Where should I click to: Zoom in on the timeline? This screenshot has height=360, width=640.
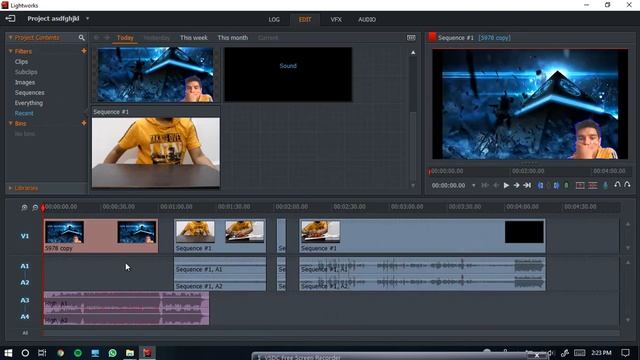[x=24, y=207]
